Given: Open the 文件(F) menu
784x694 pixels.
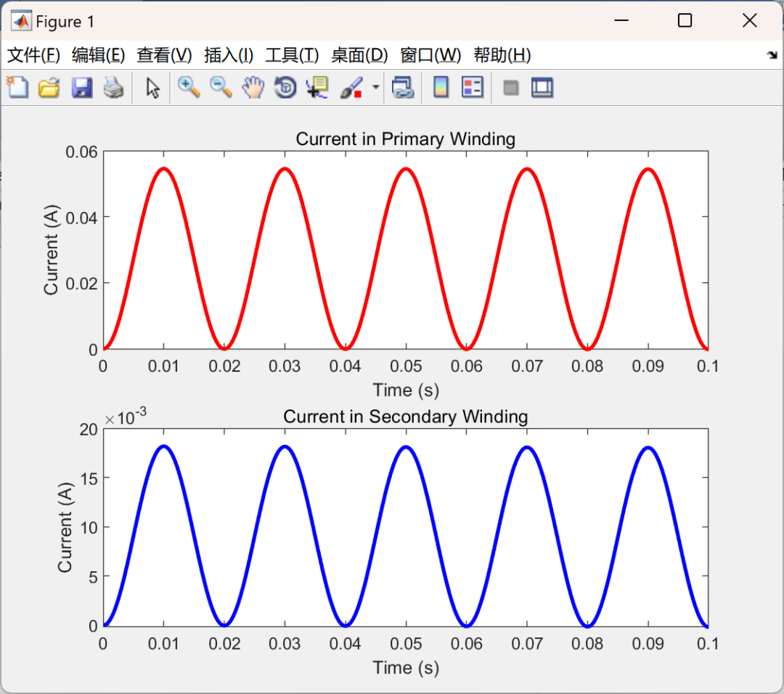Looking at the screenshot, I should pyautogui.click(x=33, y=55).
